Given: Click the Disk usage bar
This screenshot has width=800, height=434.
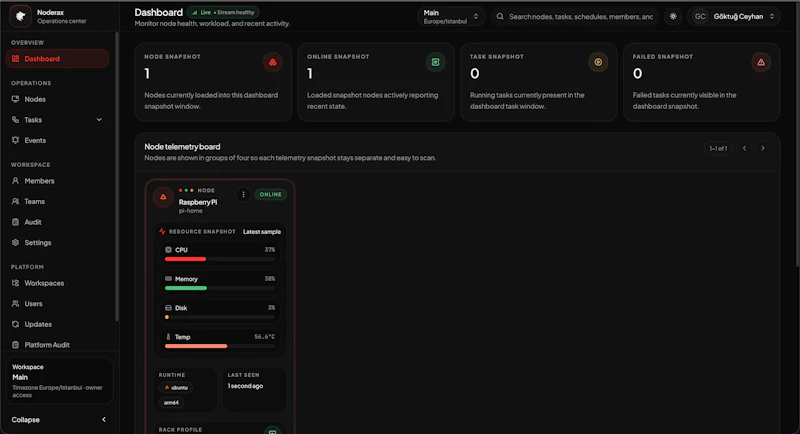Looking at the screenshot, I should pos(220,317).
